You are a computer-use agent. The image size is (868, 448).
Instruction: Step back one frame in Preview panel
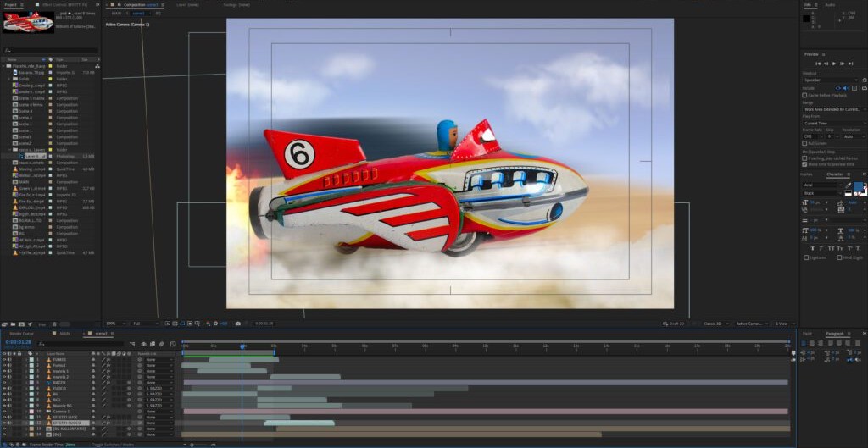pos(826,64)
